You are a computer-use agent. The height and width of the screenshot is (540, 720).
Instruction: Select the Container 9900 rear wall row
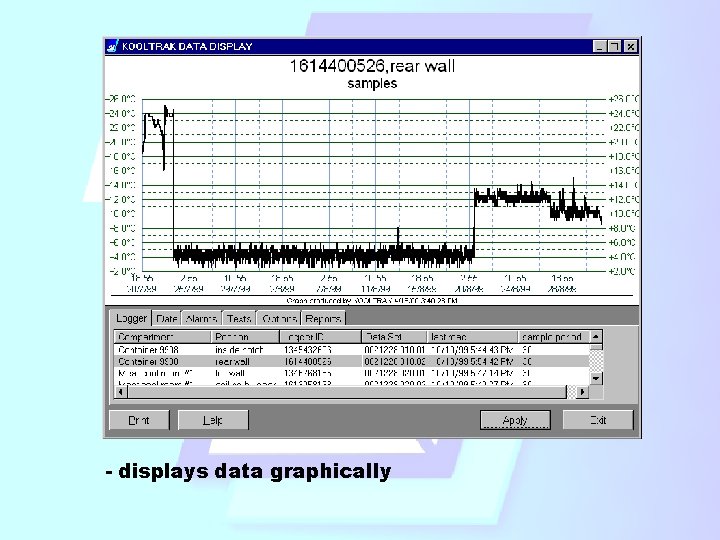352,362
